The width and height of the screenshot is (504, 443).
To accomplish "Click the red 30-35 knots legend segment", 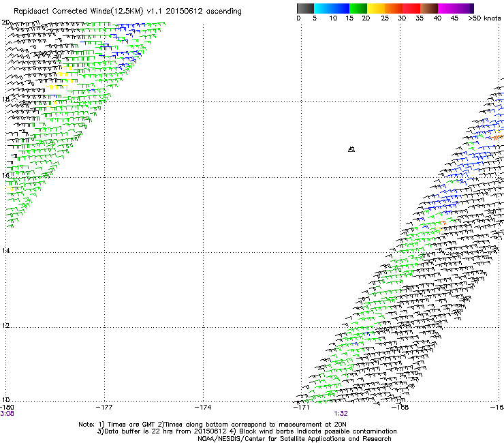I will tap(411, 8).
